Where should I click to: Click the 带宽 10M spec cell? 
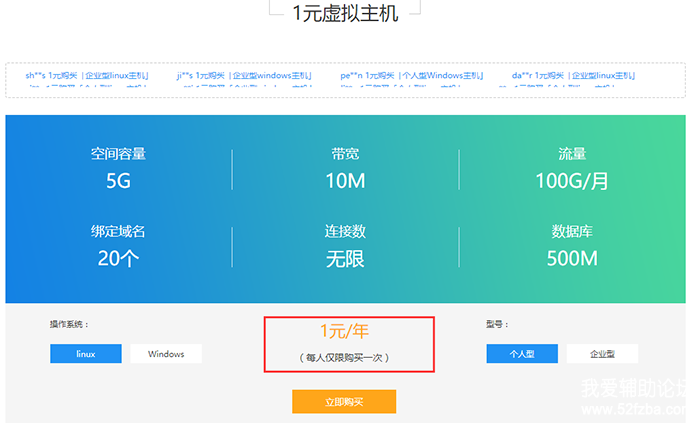345,168
